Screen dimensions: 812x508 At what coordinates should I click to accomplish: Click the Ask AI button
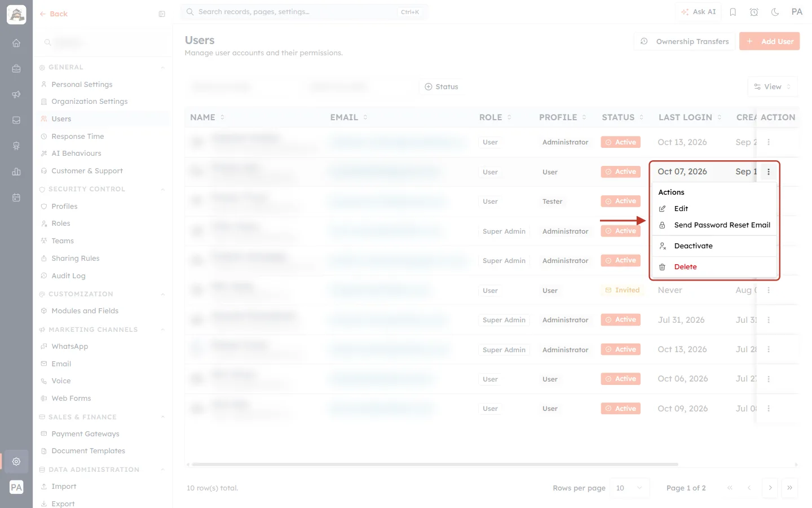pos(698,12)
